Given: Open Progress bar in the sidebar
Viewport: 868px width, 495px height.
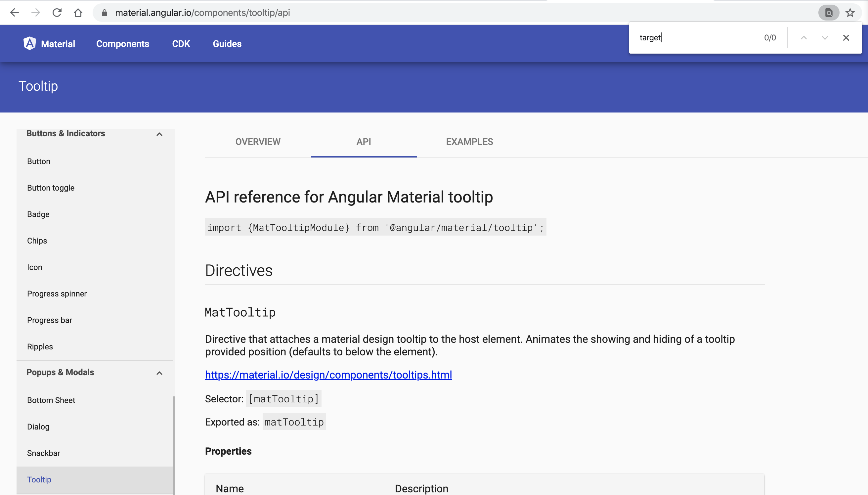Looking at the screenshot, I should [95, 320].
